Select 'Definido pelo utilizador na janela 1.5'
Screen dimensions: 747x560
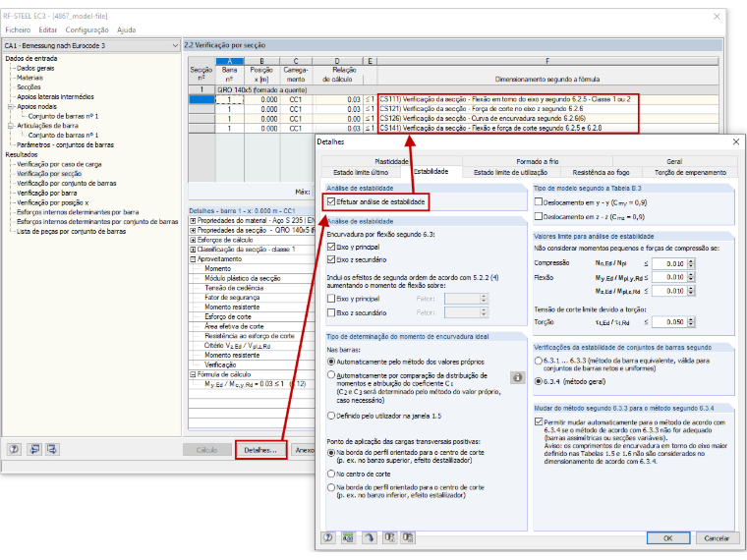pyautogui.click(x=331, y=416)
